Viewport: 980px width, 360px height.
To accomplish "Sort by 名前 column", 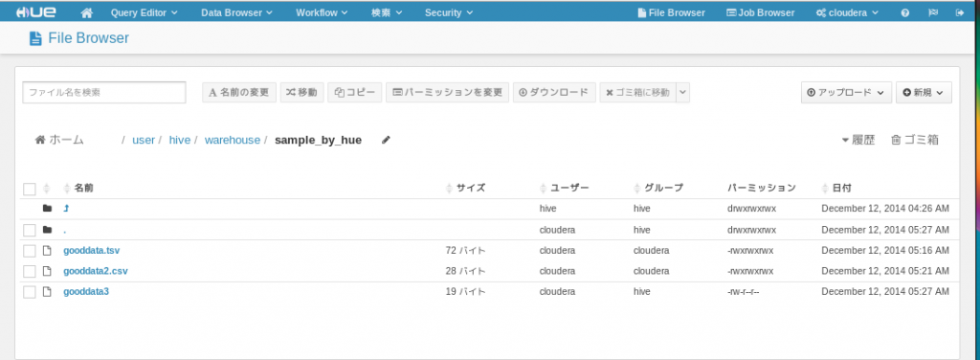I will (x=79, y=188).
